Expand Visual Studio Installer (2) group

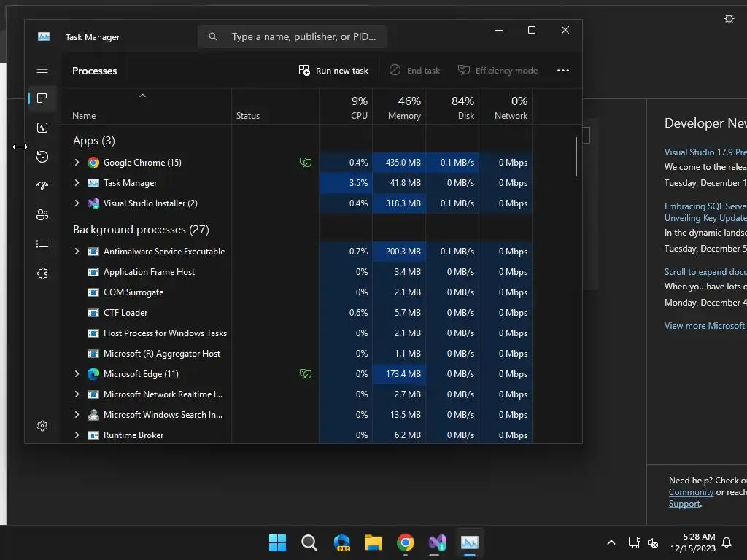pyautogui.click(x=77, y=203)
